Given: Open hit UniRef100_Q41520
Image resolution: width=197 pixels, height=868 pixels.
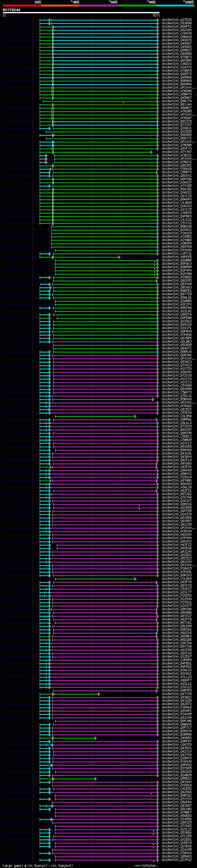Looking at the screenshot, I should coord(176,410).
